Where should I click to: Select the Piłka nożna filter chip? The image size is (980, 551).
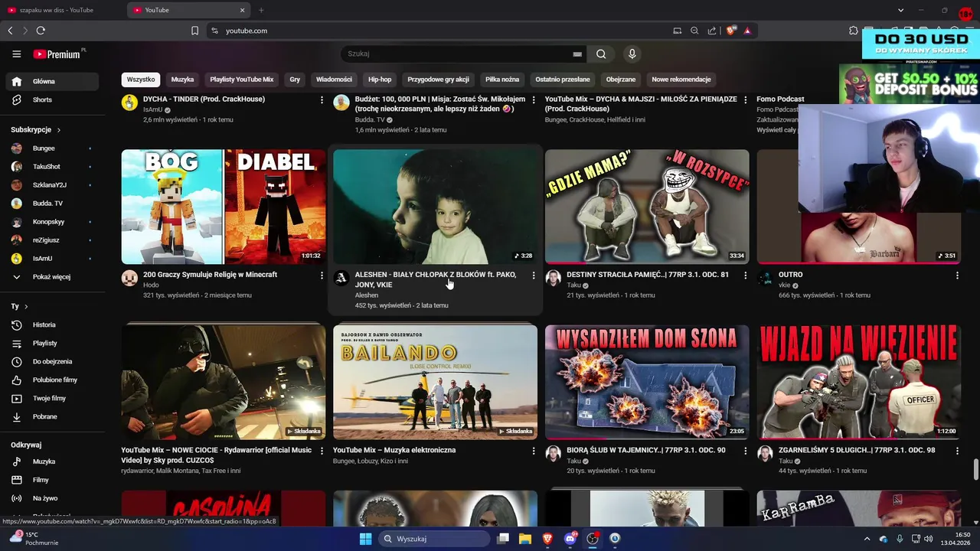pyautogui.click(x=502, y=80)
